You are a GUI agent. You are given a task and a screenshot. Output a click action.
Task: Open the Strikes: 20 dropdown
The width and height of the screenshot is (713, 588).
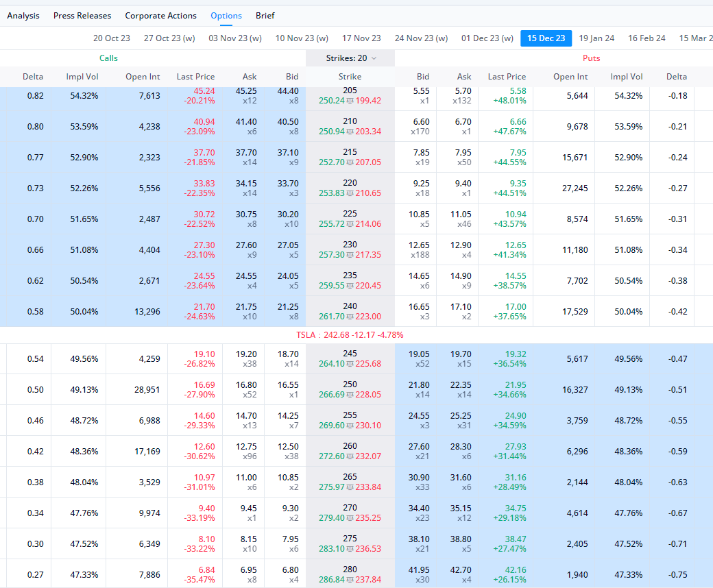pos(350,58)
